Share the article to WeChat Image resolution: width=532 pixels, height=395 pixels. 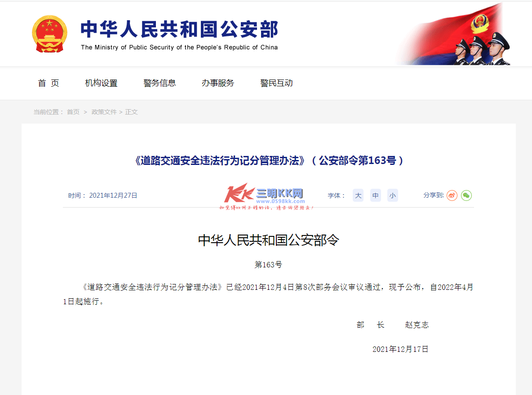click(466, 195)
